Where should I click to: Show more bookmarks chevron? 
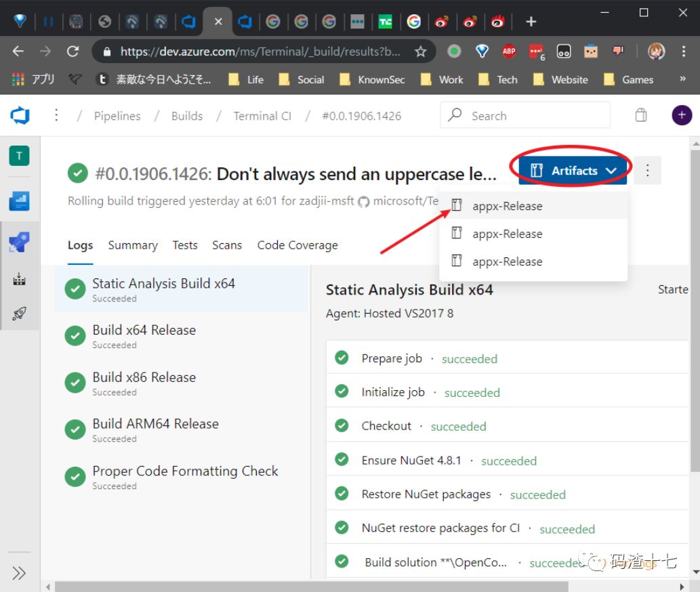coord(682,79)
